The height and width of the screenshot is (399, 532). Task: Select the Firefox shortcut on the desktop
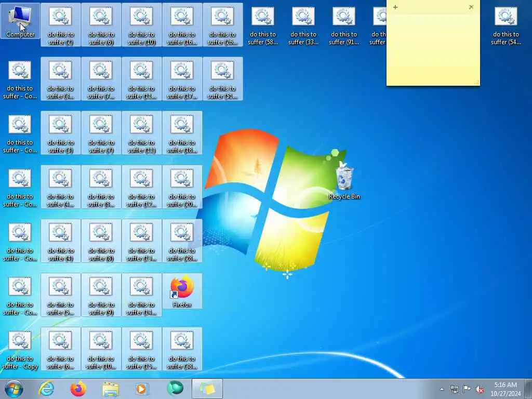click(182, 291)
